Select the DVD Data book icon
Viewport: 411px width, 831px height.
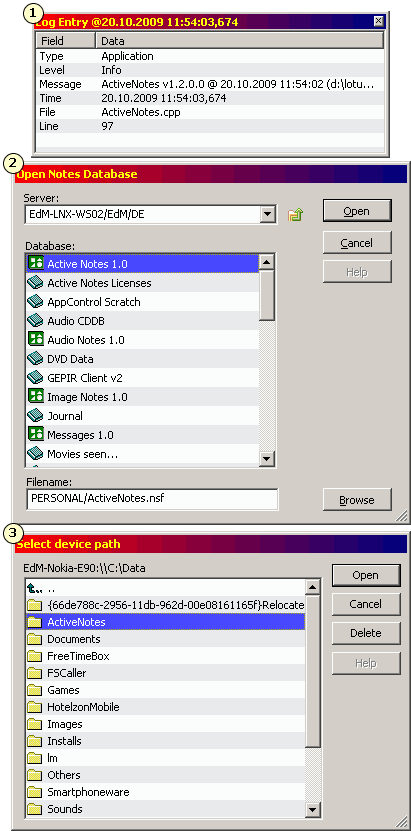click(35, 359)
